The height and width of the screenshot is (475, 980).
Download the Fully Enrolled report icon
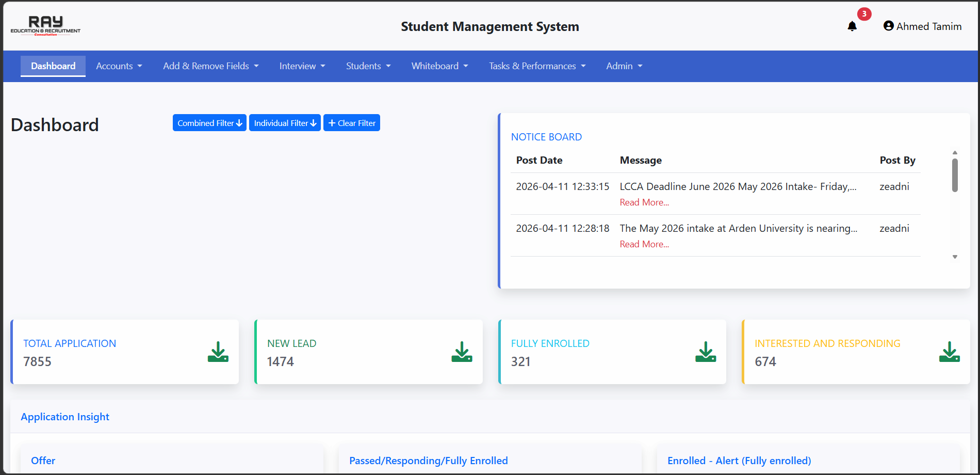click(706, 352)
